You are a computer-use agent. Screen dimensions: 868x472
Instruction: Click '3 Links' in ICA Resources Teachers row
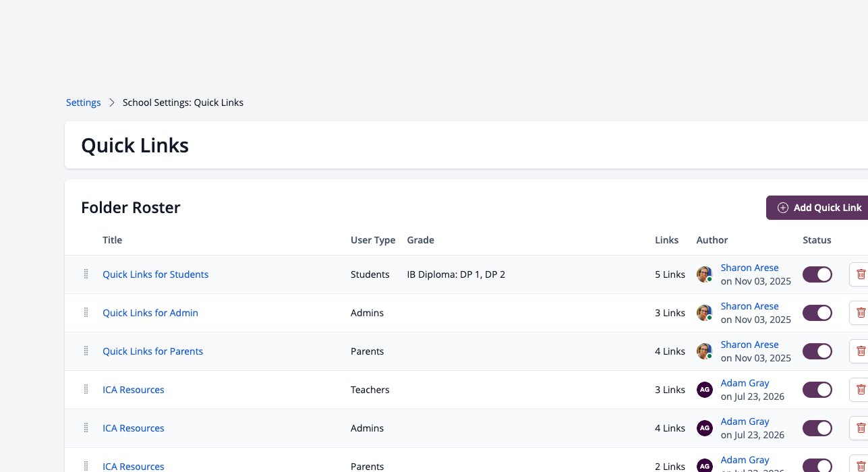coord(670,390)
